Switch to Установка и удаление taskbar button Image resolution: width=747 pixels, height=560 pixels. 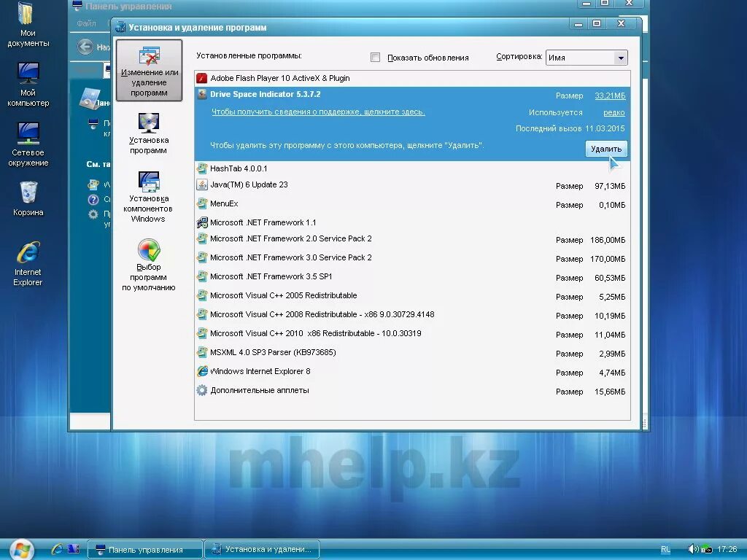(x=262, y=550)
